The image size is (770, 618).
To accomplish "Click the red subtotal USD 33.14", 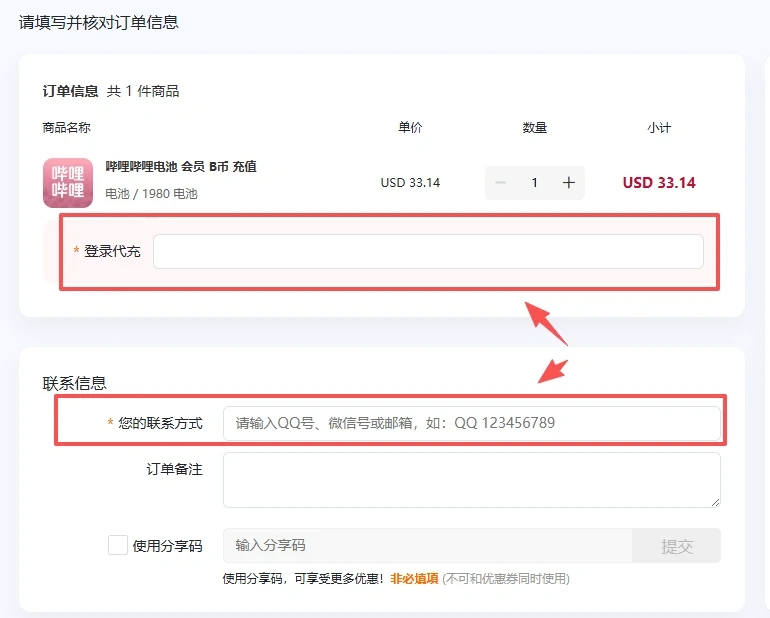I will click(659, 183).
